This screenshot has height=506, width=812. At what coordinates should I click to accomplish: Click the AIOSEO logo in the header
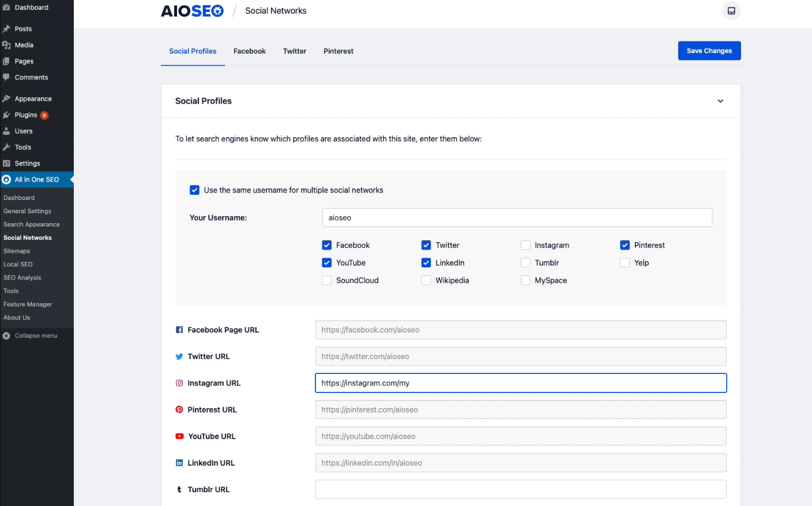192,10
